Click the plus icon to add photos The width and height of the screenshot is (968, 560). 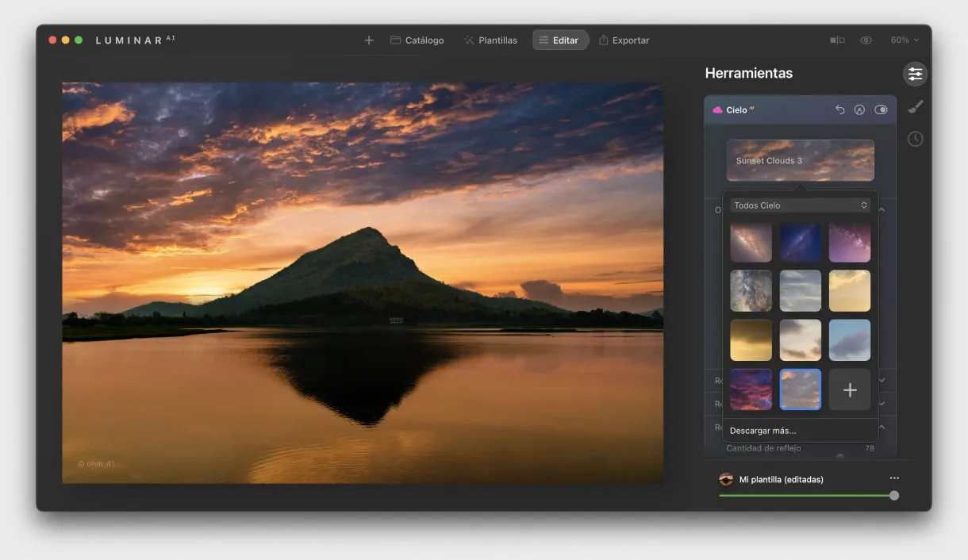click(369, 40)
